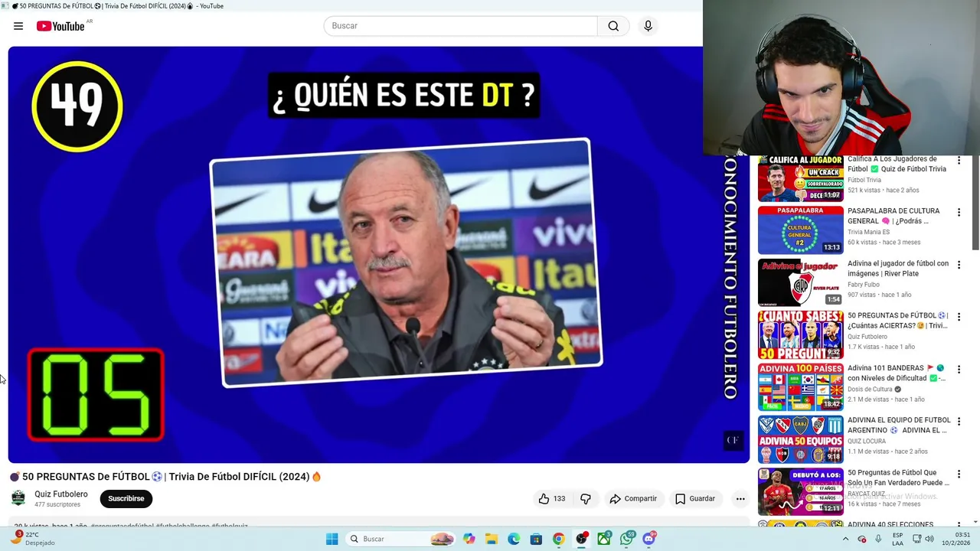Open the three-dot more actions menu under the video
This screenshot has width=980, height=551.
coord(740,499)
